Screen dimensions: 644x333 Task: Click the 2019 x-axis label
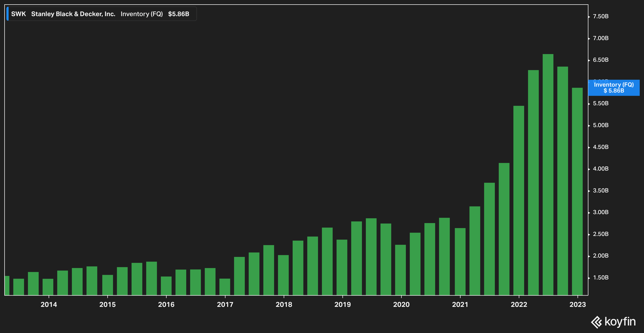pyautogui.click(x=343, y=305)
